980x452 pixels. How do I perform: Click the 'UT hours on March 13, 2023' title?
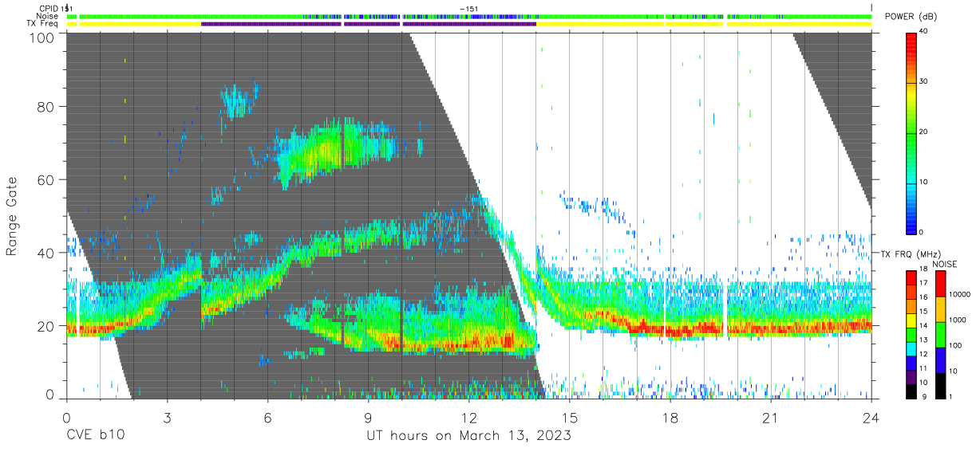pos(468,436)
